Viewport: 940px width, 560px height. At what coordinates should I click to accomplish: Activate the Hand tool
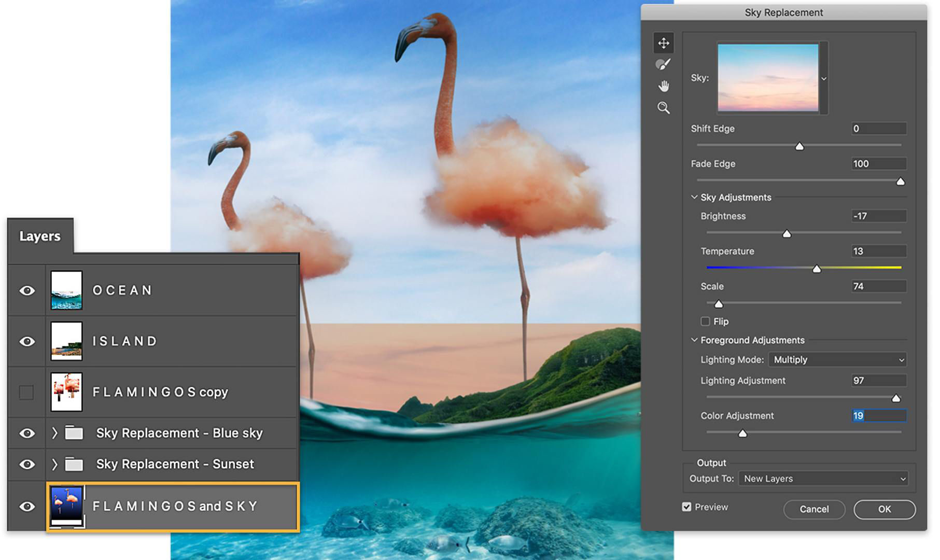tap(664, 86)
